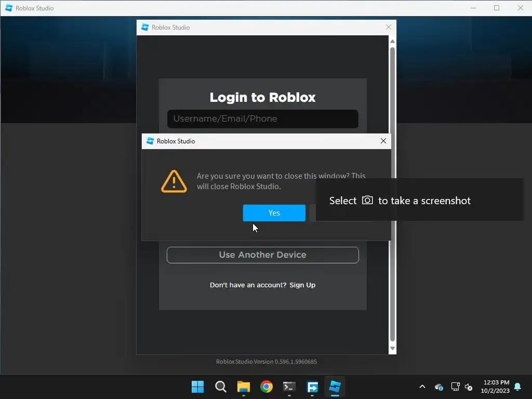
Task: Click Roblox logo in main window title
Action: click(x=9, y=8)
